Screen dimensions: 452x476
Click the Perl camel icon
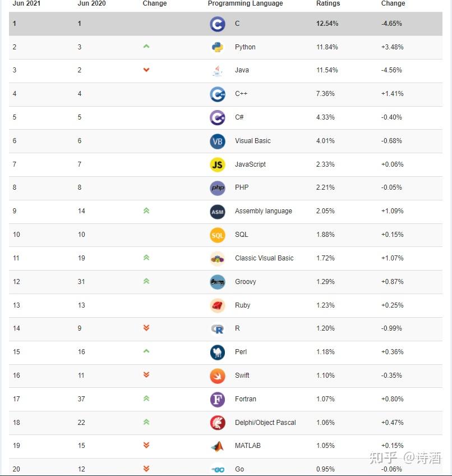point(218,352)
